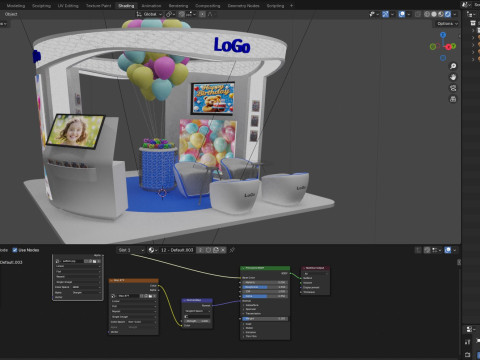The image size is (480, 360).
Task: Open the Tool properties tab icon
Action: [x=468, y=342]
